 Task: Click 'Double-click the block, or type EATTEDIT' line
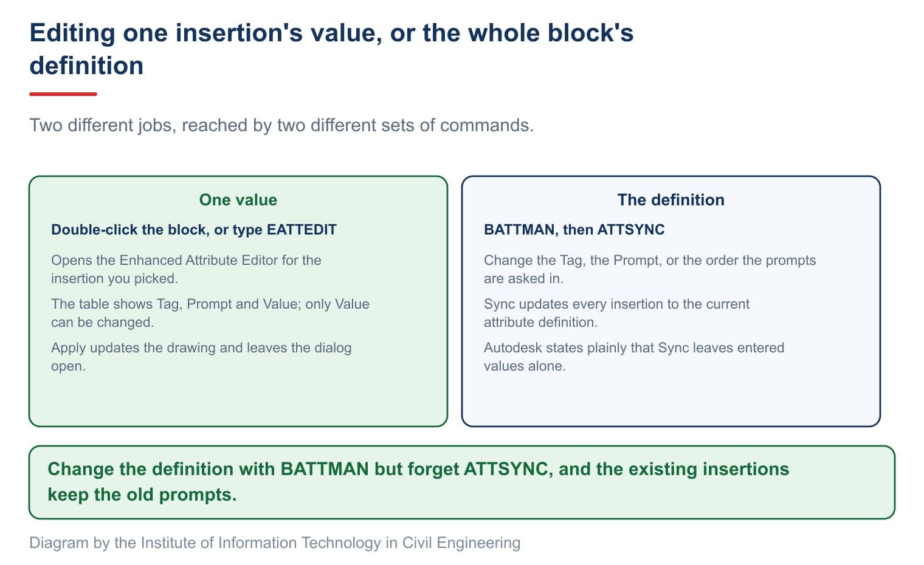coord(194,230)
